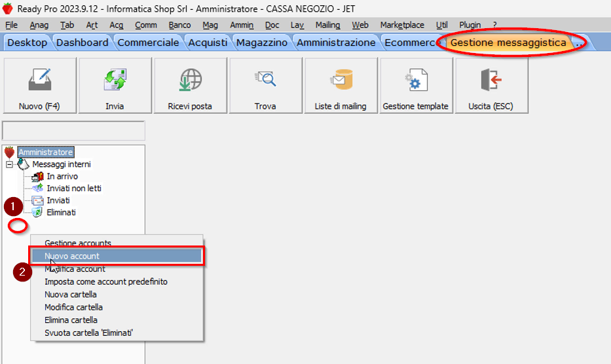The width and height of the screenshot is (611, 364).
Task: Select the Amministratore tree root
Action: (x=46, y=152)
